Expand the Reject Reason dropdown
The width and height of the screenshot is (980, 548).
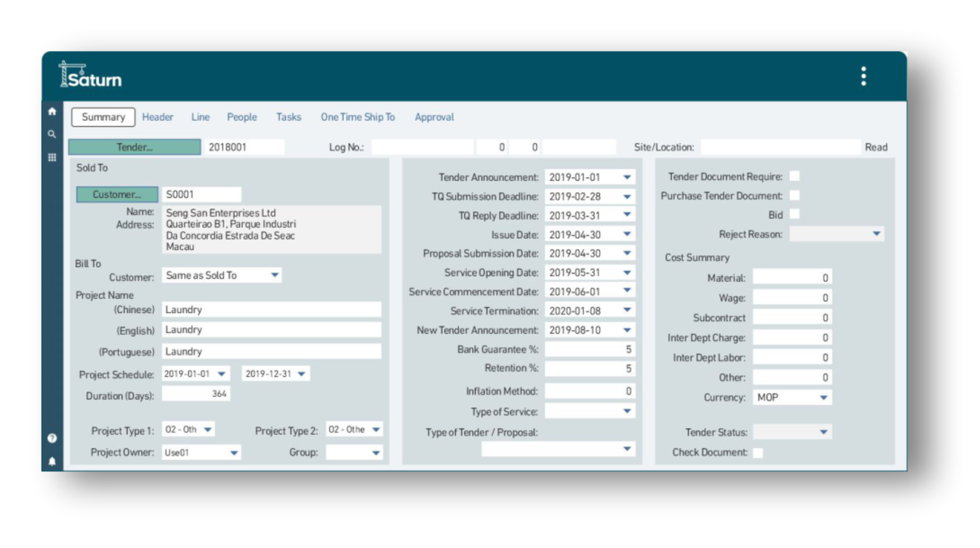click(876, 234)
